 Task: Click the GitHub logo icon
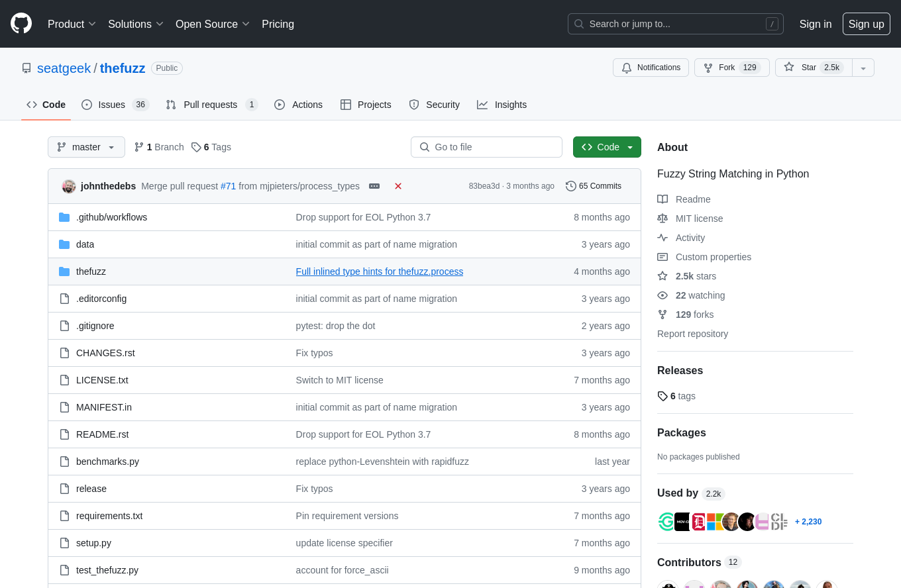coord(21,24)
